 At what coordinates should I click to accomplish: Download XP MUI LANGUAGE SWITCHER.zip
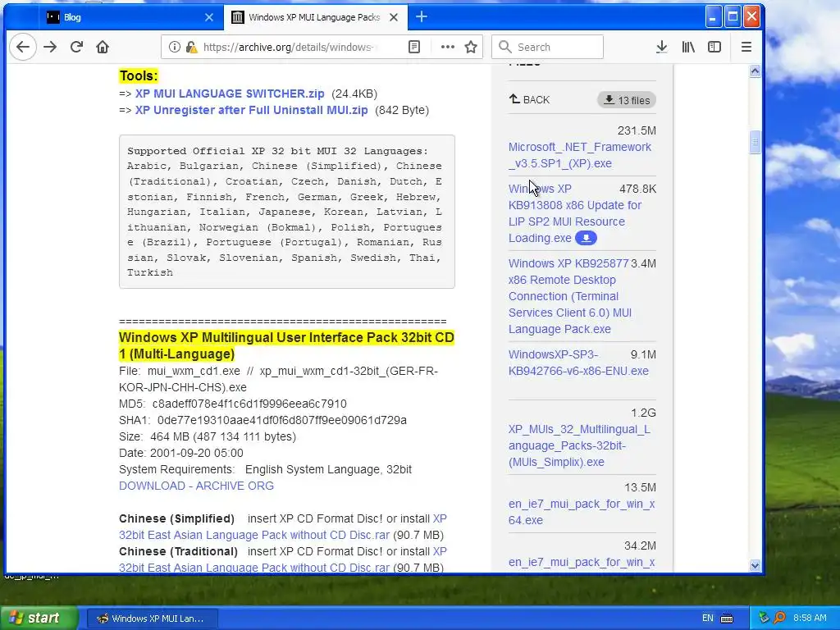click(x=230, y=94)
